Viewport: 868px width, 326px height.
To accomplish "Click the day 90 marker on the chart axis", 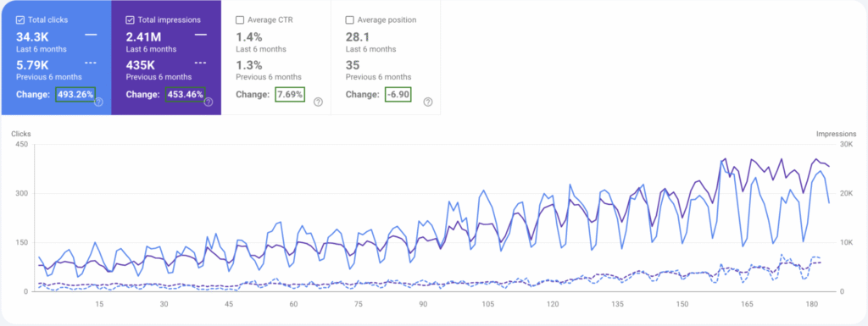I will pyautogui.click(x=424, y=304).
